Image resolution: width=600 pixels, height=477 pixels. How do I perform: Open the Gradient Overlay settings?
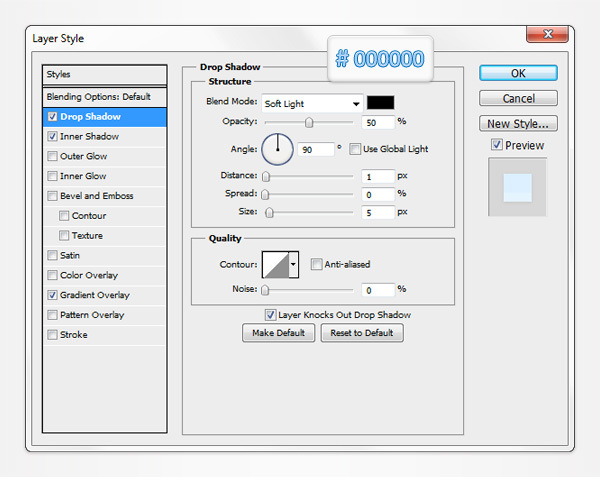tap(95, 295)
